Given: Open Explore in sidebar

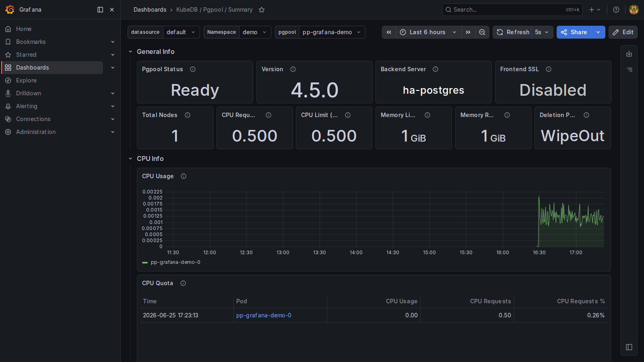Looking at the screenshot, I should (26, 80).
